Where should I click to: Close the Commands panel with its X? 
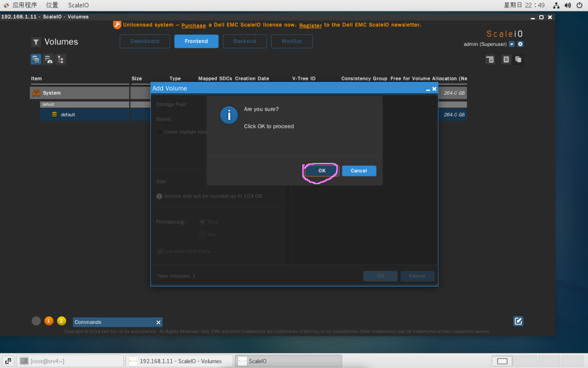(158, 322)
